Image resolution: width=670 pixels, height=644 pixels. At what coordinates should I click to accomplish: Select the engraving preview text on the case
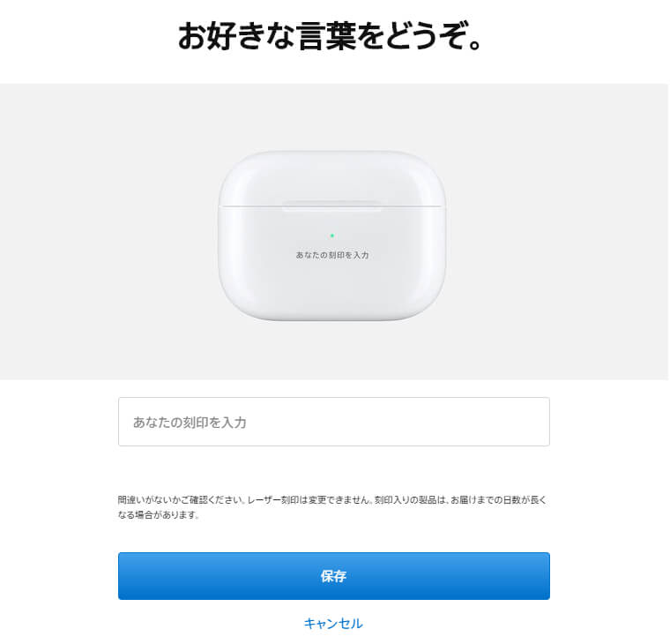[332, 255]
